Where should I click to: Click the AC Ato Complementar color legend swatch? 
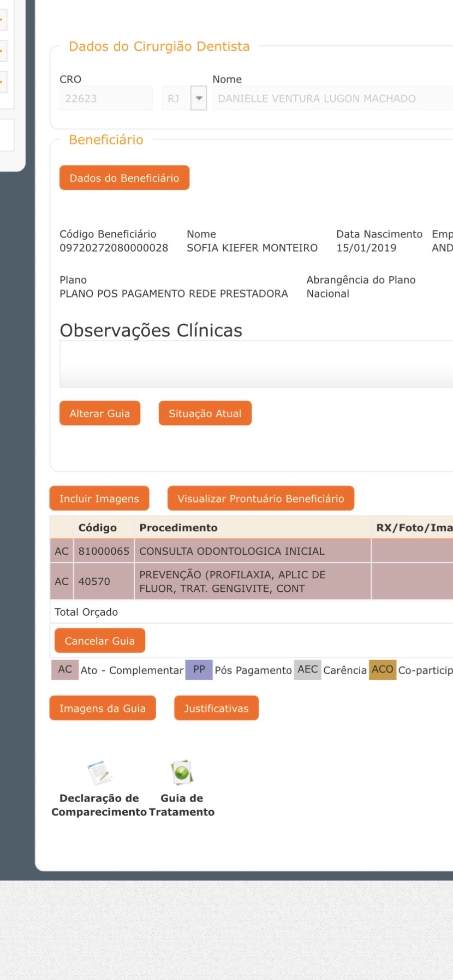coord(65,669)
